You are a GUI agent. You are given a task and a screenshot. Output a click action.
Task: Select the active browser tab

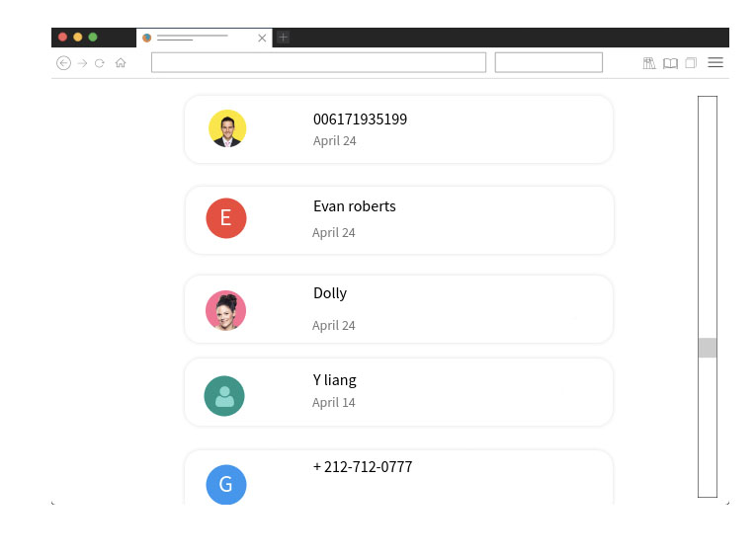[x=205, y=38]
